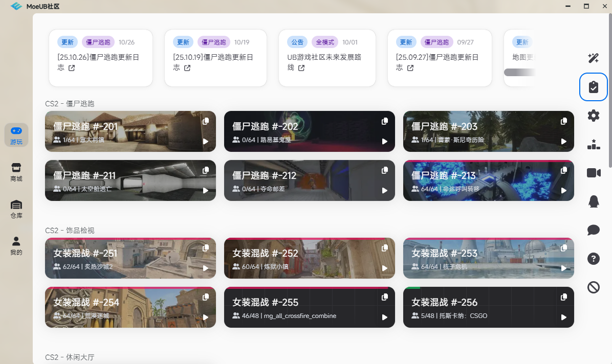Copy address of 僵尸逃跑 #-201 server
The width and height of the screenshot is (612, 364).
pos(206,121)
